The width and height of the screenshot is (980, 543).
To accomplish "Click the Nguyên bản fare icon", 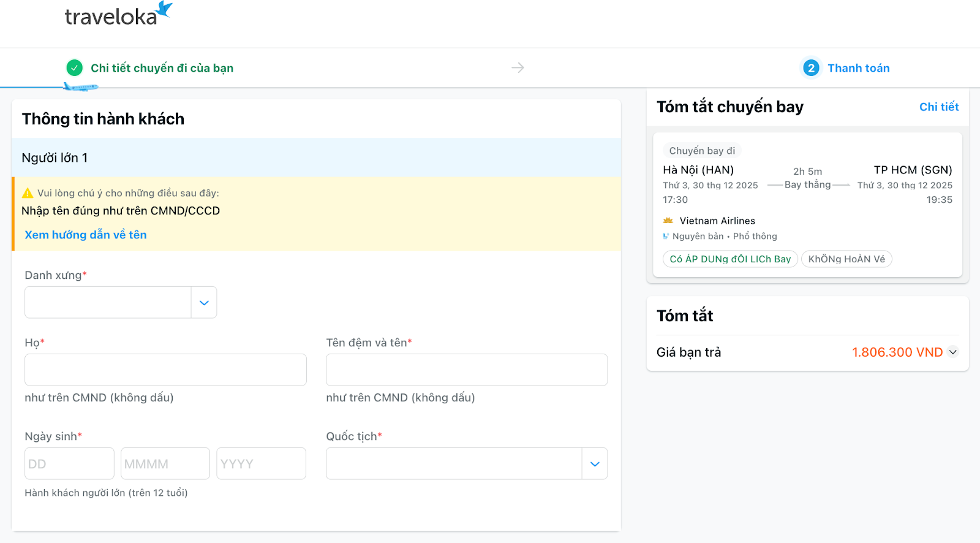I will (666, 237).
